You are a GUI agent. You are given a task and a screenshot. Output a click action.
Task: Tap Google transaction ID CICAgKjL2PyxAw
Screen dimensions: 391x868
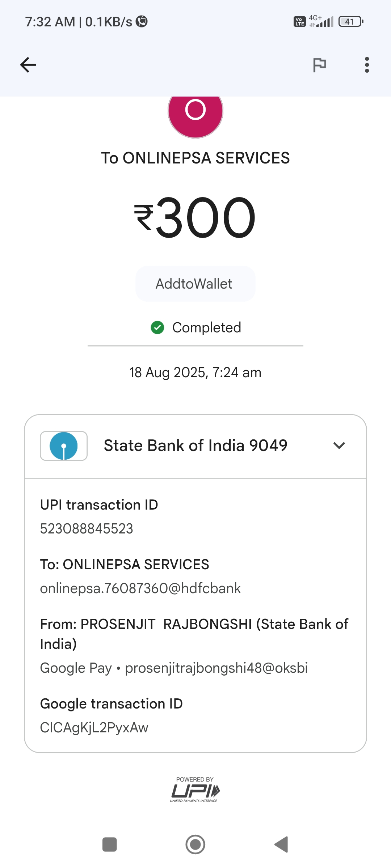click(x=94, y=728)
